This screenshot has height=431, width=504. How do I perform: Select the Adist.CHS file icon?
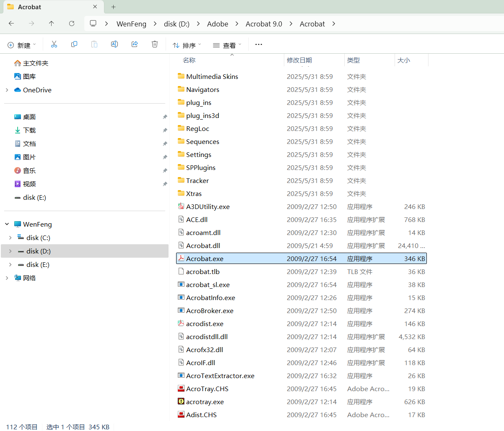point(181,415)
